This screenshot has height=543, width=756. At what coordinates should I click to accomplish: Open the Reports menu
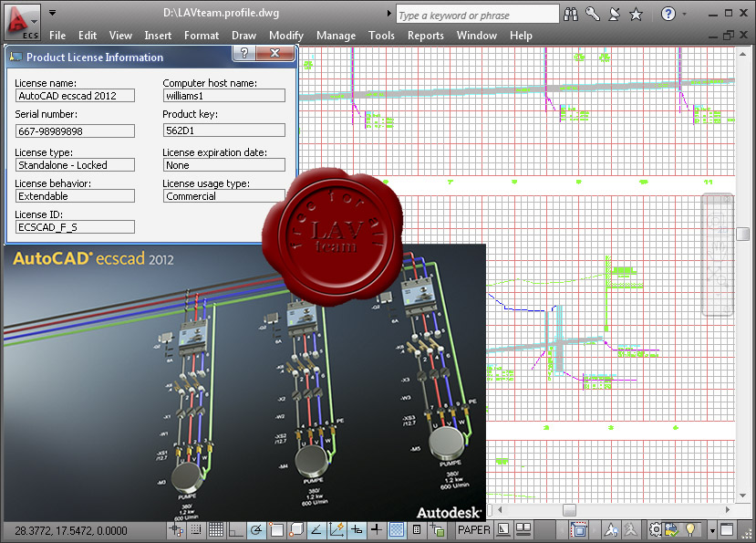pos(425,36)
